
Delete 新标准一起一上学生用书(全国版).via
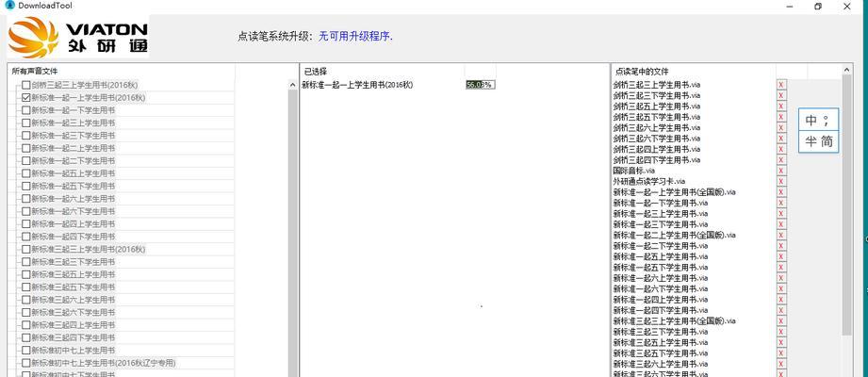tap(781, 192)
